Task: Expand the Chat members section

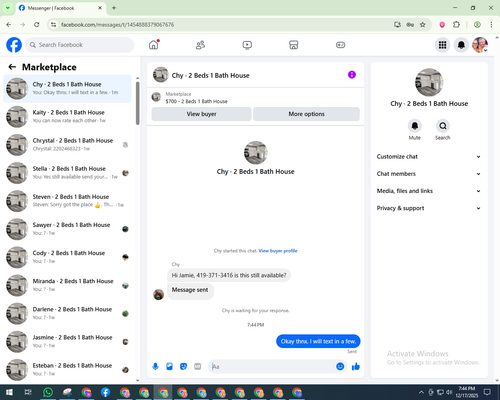Action: pyautogui.click(x=429, y=174)
